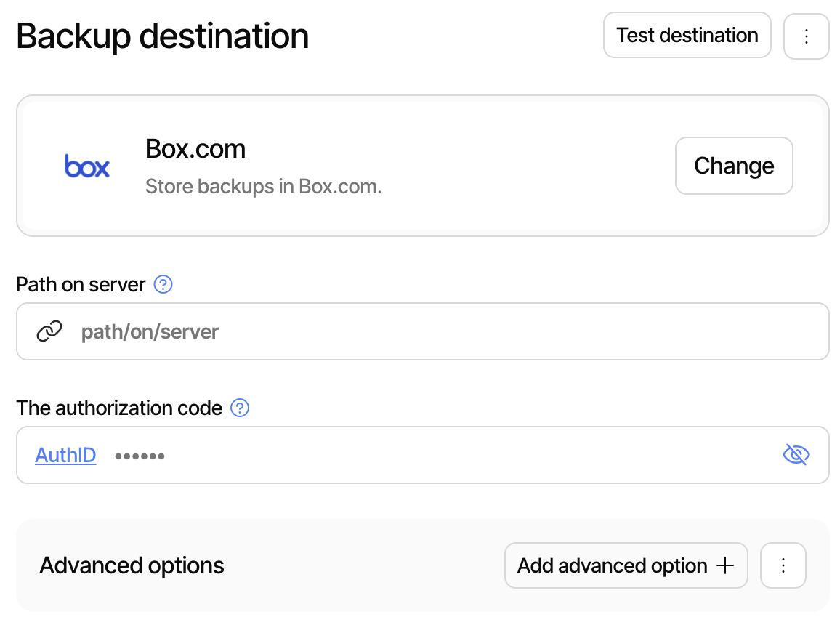Open help for Path on server
840x625 pixels.
tap(163, 285)
